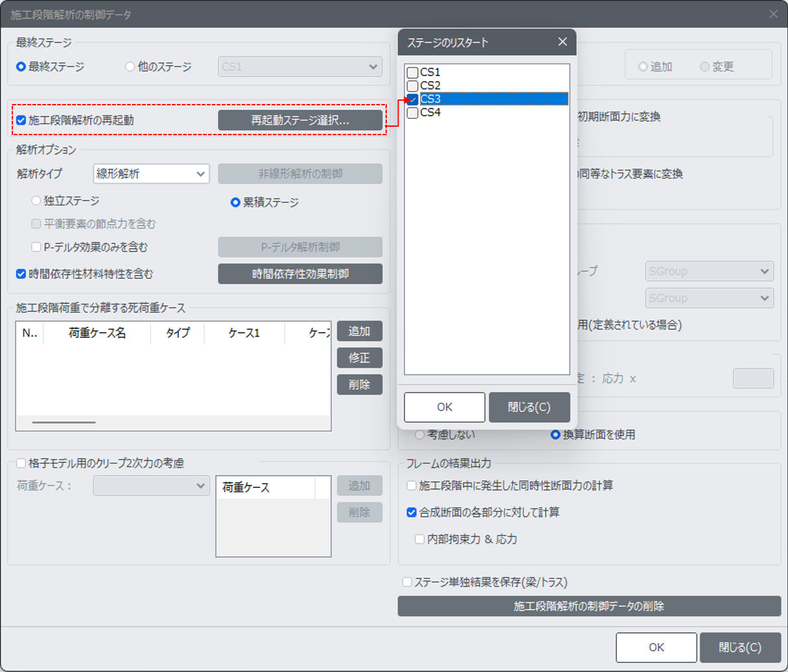Click 閉じる(C) in the stage restart popup
This screenshot has width=788, height=672.
pos(529,407)
